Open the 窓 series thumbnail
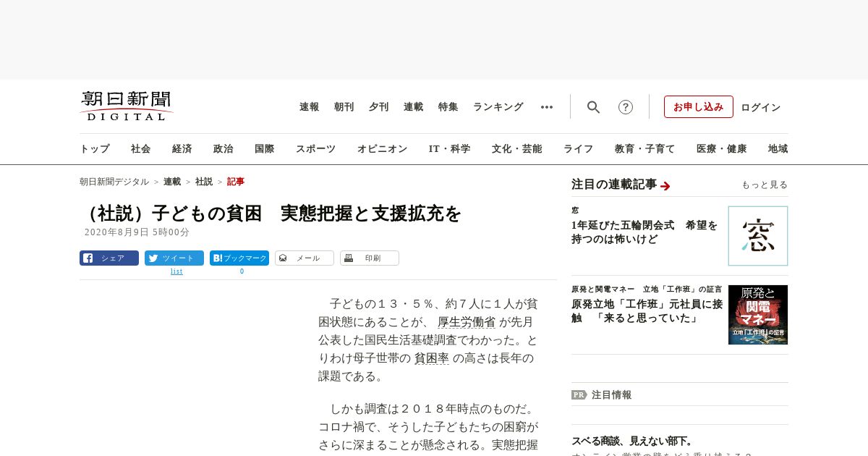The width and height of the screenshot is (868, 456). pyautogui.click(x=758, y=236)
